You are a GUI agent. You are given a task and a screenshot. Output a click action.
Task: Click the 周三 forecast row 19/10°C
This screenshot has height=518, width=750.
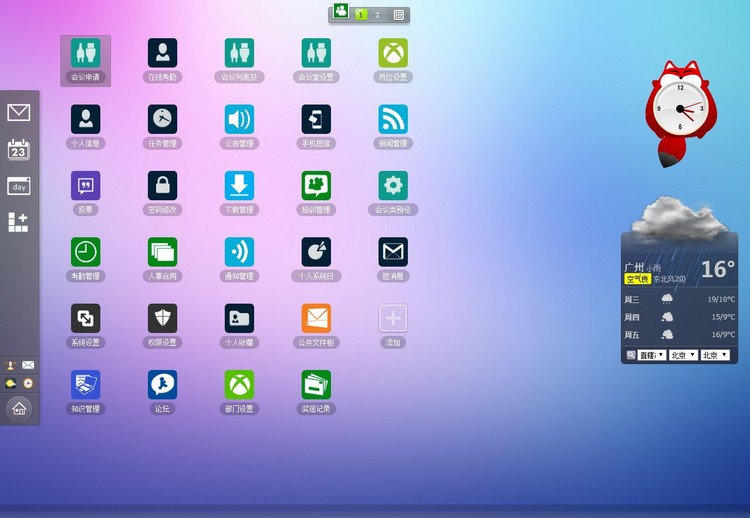(680, 299)
